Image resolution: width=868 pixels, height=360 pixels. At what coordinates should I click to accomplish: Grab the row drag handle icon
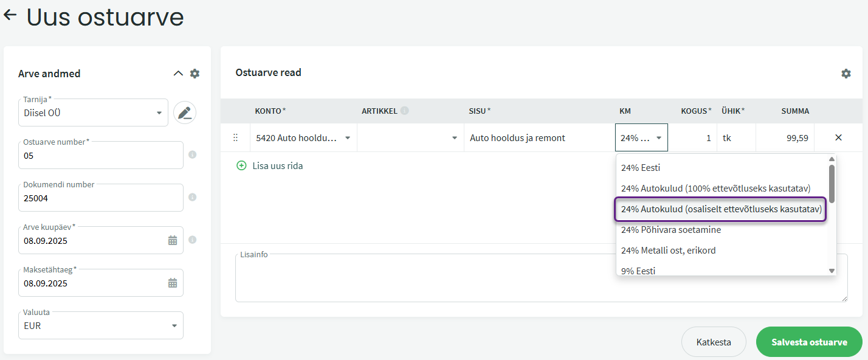[236, 138]
